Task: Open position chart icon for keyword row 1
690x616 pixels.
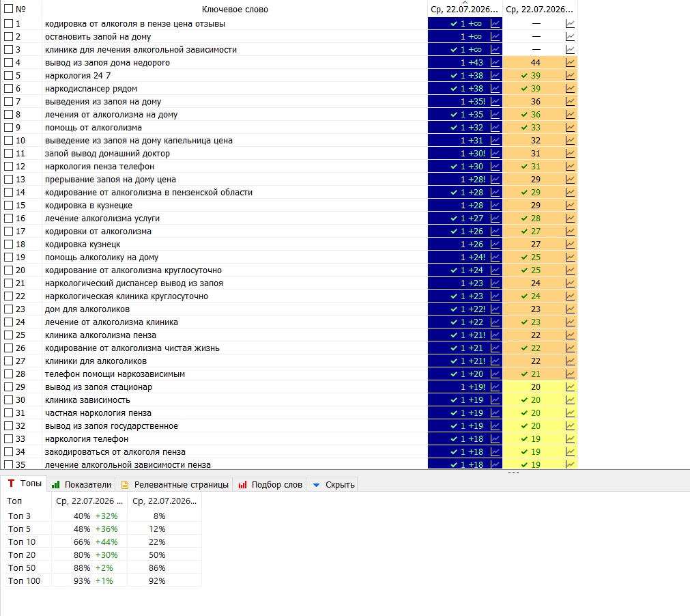Action: pos(495,24)
